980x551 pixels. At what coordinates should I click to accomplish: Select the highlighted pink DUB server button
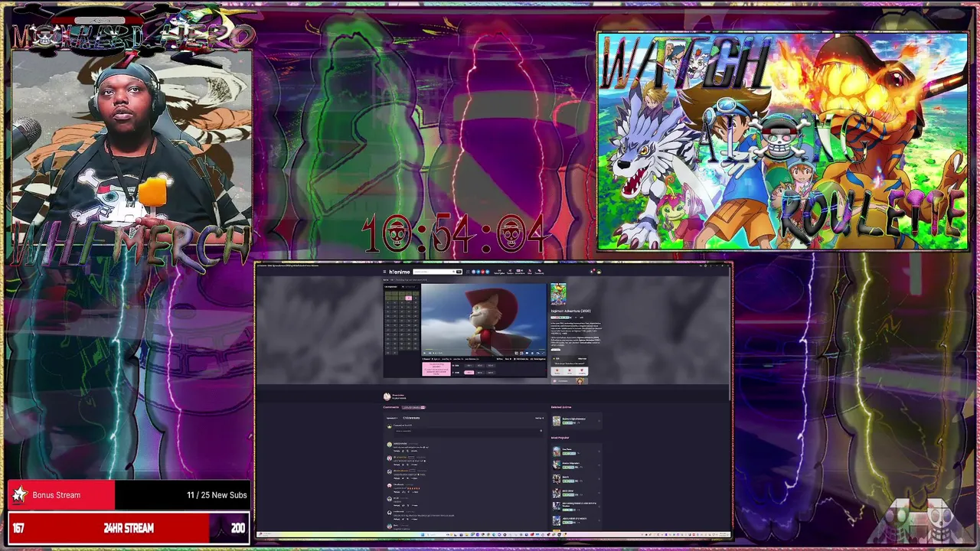pyautogui.click(x=469, y=373)
